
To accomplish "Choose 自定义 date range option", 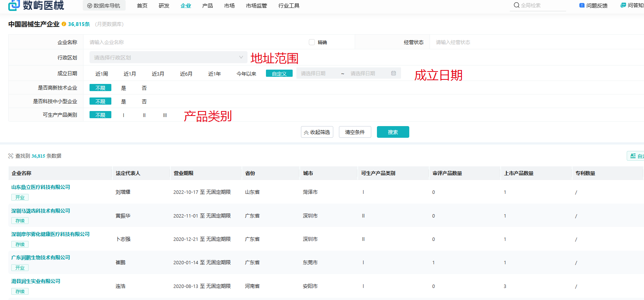I will [x=279, y=74].
